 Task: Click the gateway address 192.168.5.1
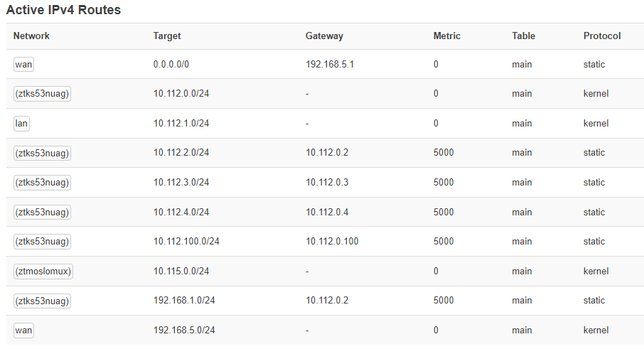(330, 65)
